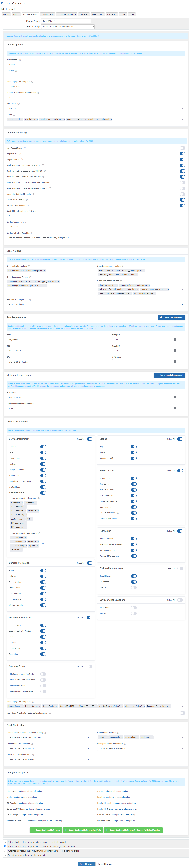
Task: Open help icon next to Extras
Action: click(x=14, y=115)
